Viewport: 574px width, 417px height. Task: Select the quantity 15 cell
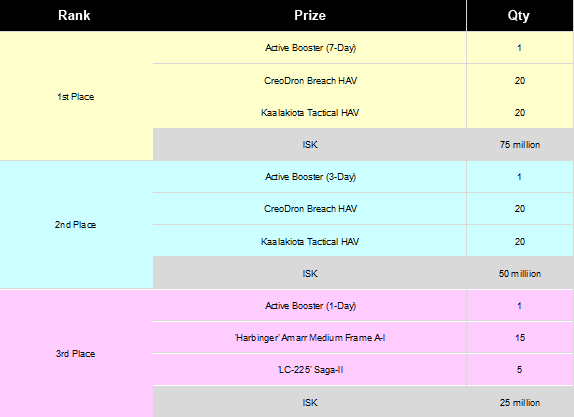[x=520, y=338]
